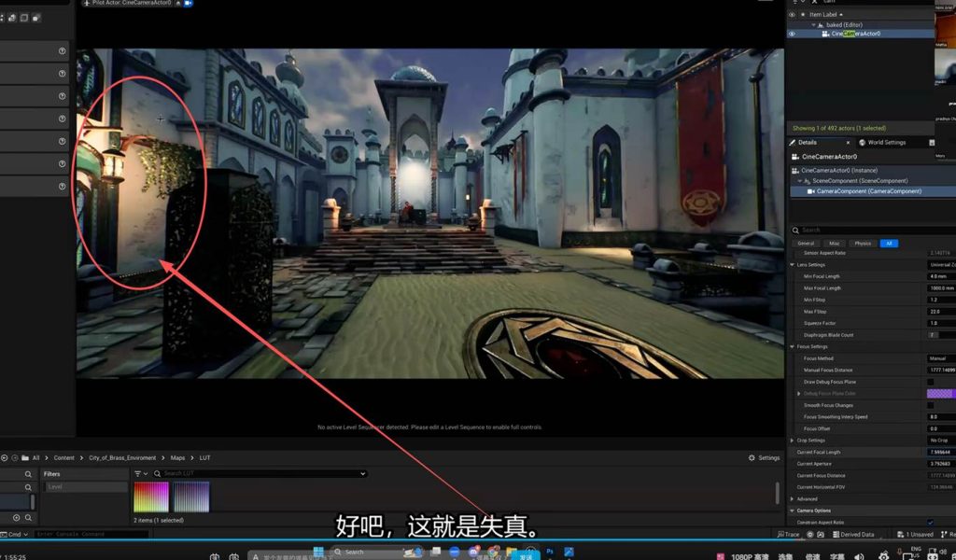956x560 pixels.
Task: Click the Debug Focus Plane Color swatch
Action: pos(940,394)
